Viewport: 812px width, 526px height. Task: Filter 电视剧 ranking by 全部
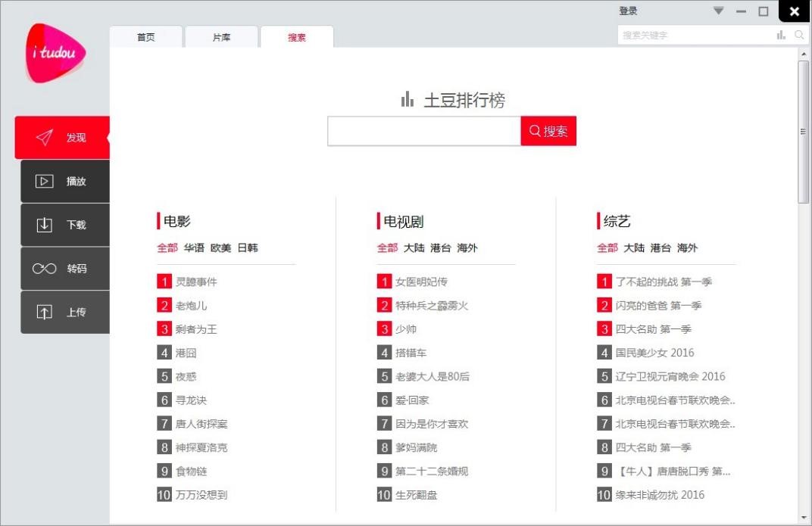tap(387, 247)
